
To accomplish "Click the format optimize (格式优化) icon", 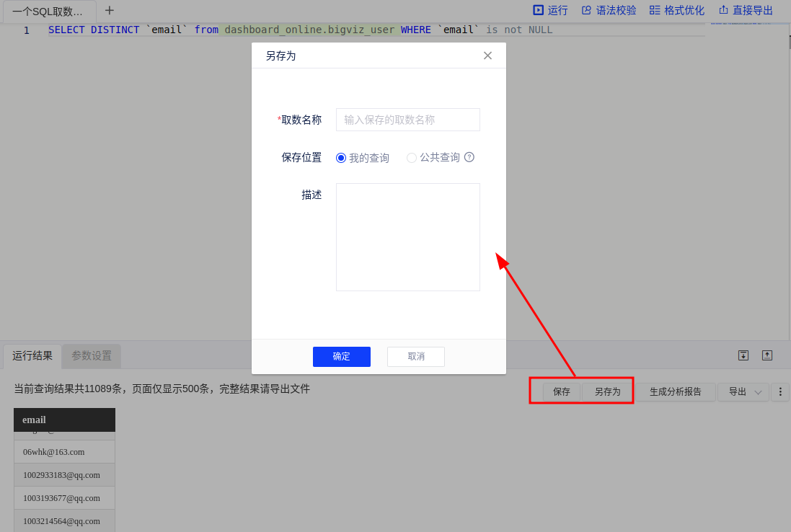I will point(655,10).
